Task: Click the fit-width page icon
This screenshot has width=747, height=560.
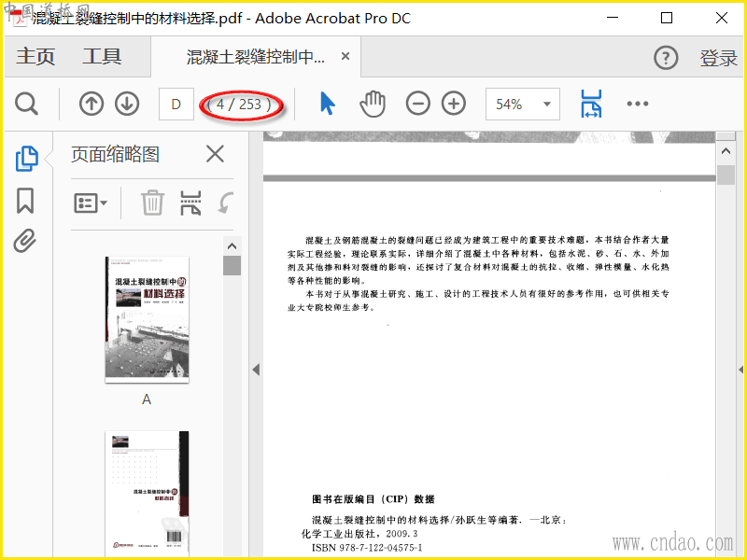Action: pos(591,104)
